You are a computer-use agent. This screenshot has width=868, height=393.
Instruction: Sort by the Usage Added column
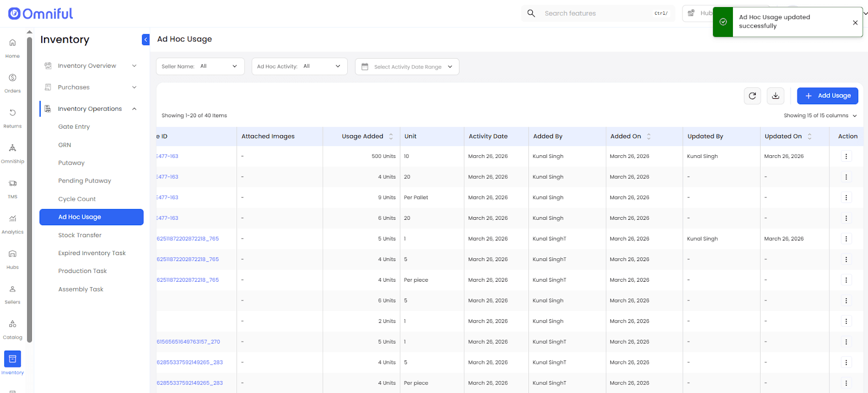(391, 136)
